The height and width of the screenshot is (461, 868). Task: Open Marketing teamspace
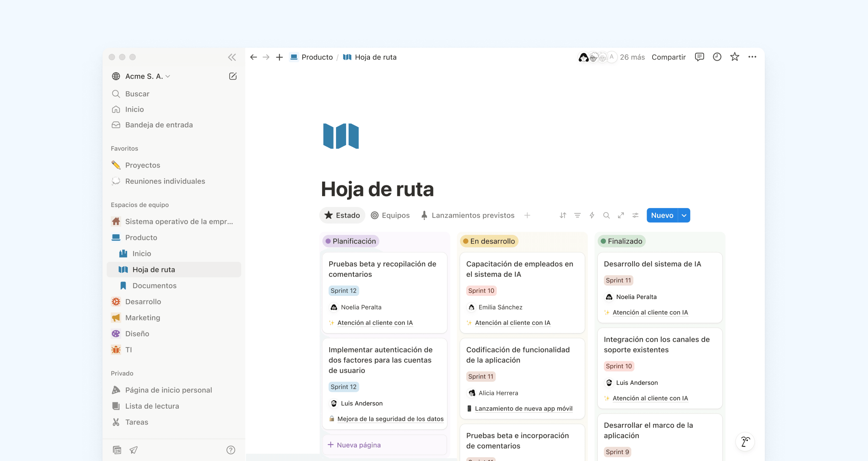174,318
